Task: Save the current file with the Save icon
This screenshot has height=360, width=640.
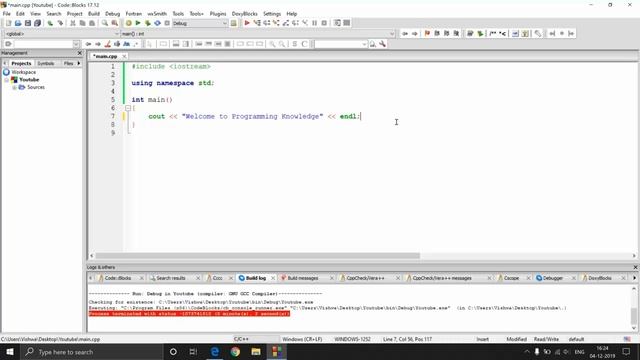Action: 28,23
